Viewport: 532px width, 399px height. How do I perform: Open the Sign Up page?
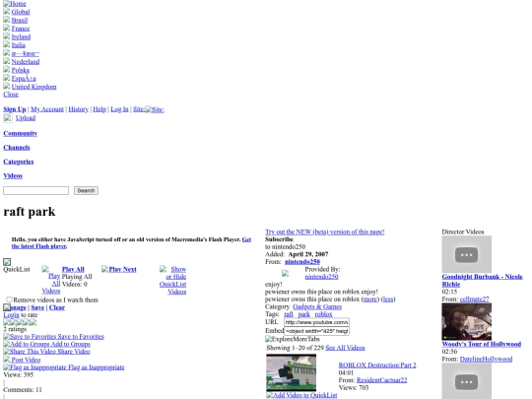tap(15, 109)
